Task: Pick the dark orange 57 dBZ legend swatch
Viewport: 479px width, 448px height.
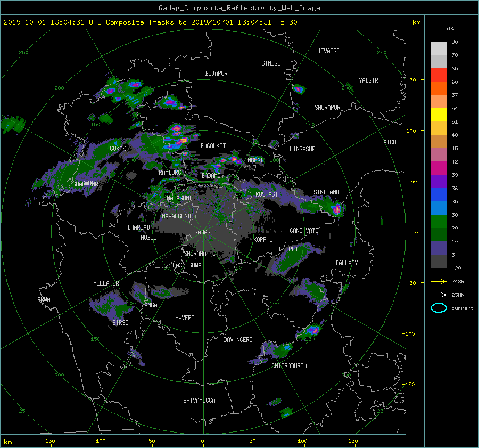Action: coord(439,88)
